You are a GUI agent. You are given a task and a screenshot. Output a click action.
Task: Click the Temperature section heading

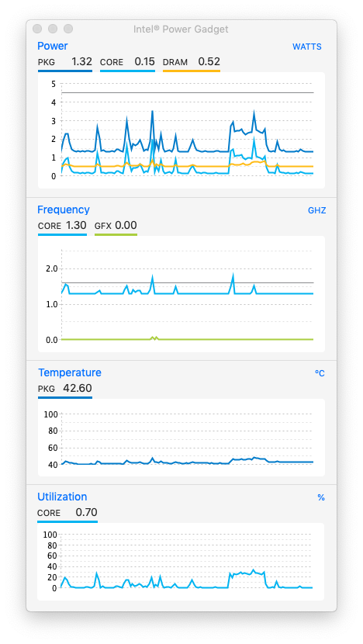click(69, 372)
